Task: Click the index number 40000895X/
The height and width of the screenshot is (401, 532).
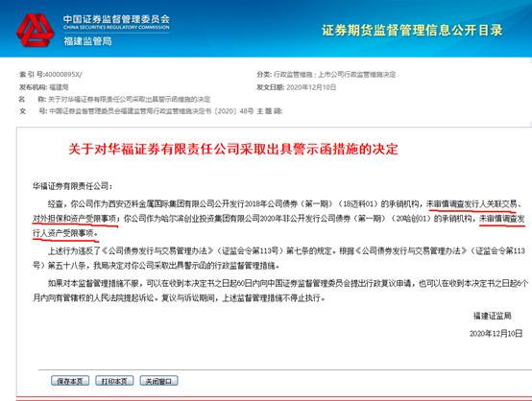Action: (63, 75)
